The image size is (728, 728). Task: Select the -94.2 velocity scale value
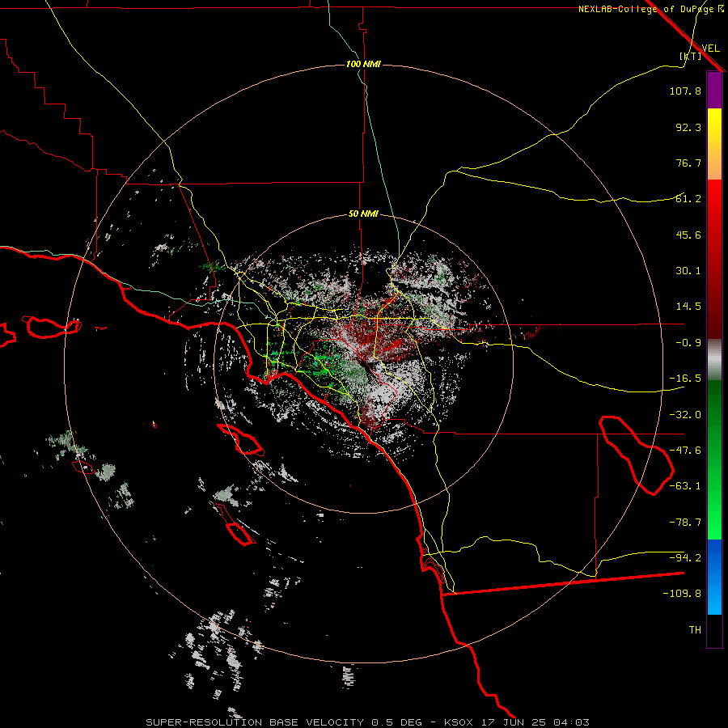pos(685,557)
